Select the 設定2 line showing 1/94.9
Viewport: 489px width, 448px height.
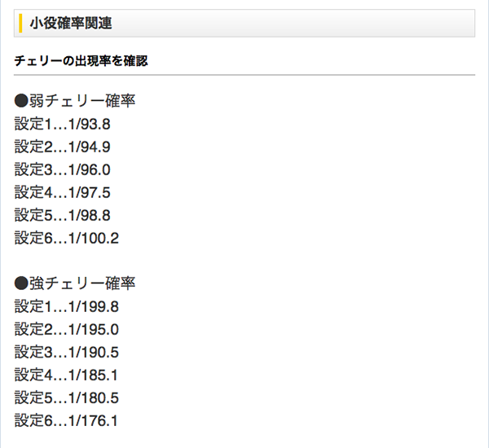62,147
